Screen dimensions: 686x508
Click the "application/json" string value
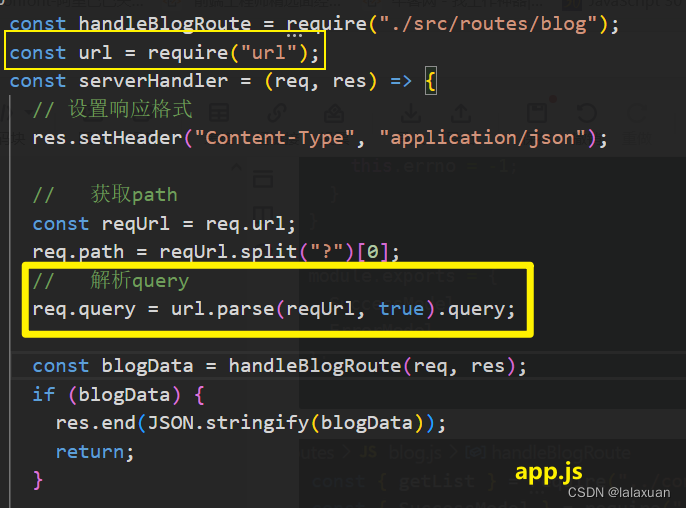point(483,138)
